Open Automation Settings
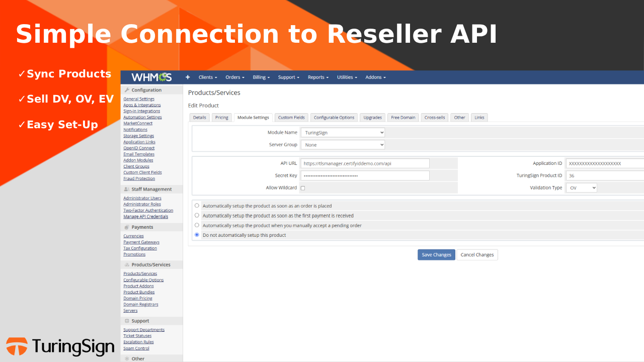Image resolution: width=644 pixels, height=362 pixels. coord(143,117)
